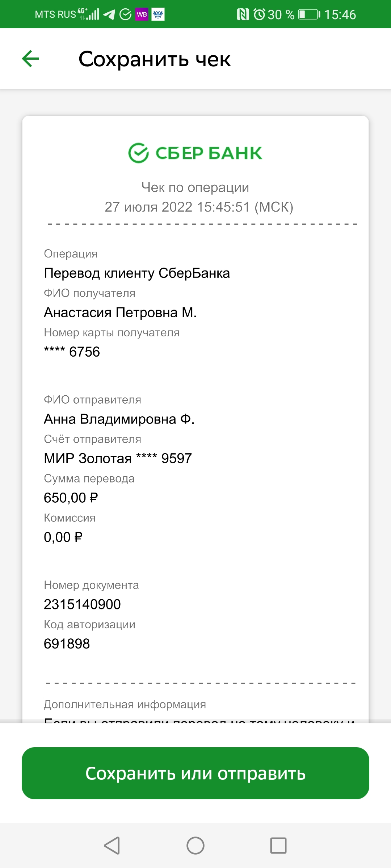Tap the recent apps square button
391x868 pixels.
click(278, 846)
